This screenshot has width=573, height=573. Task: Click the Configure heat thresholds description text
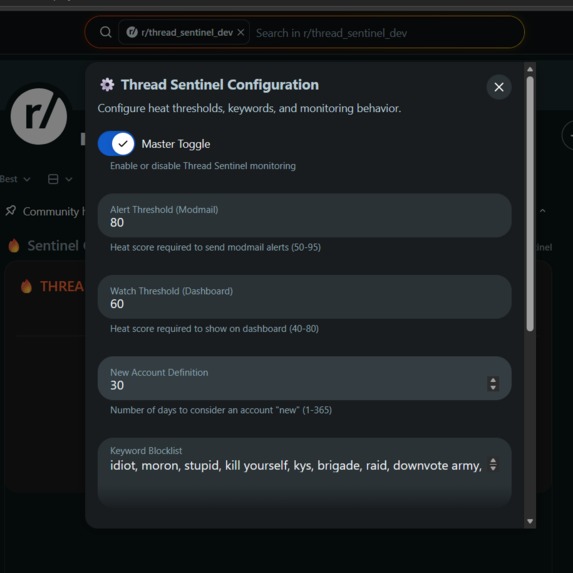click(x=249, y=109)
